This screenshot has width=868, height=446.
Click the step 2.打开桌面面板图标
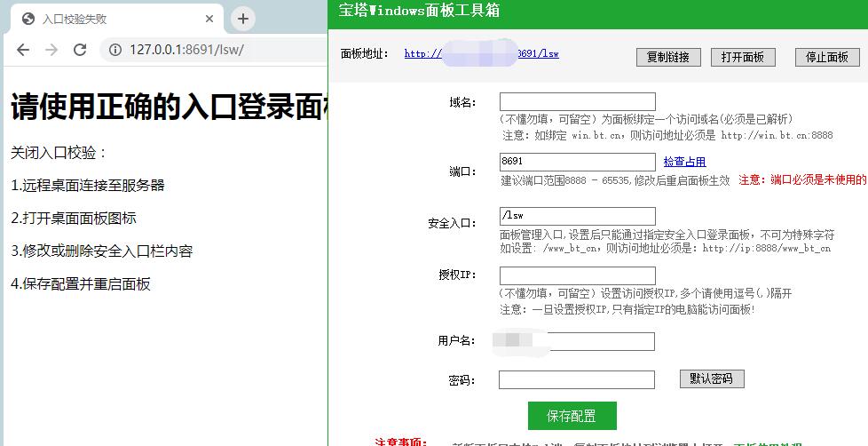73,218
